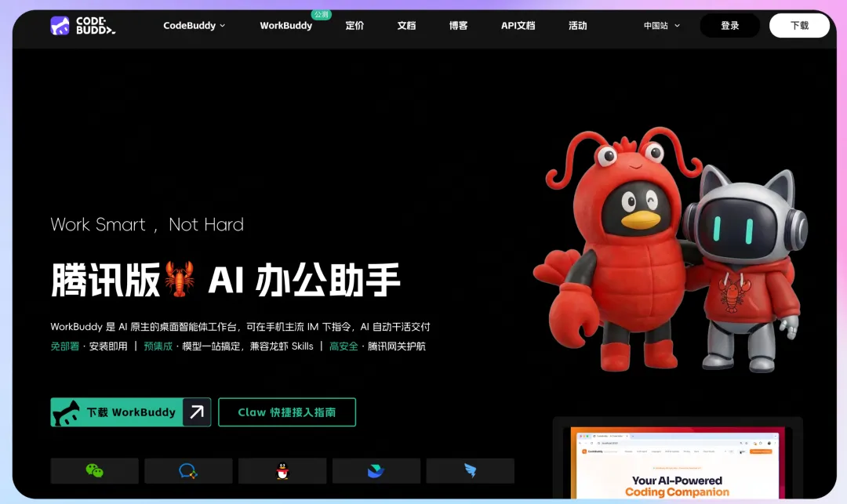Viewport: 847px width, 504px height.
Task: Click the 公测 badge above WorkBuddy
Action: pyautogui.click(x=321, y=15)
